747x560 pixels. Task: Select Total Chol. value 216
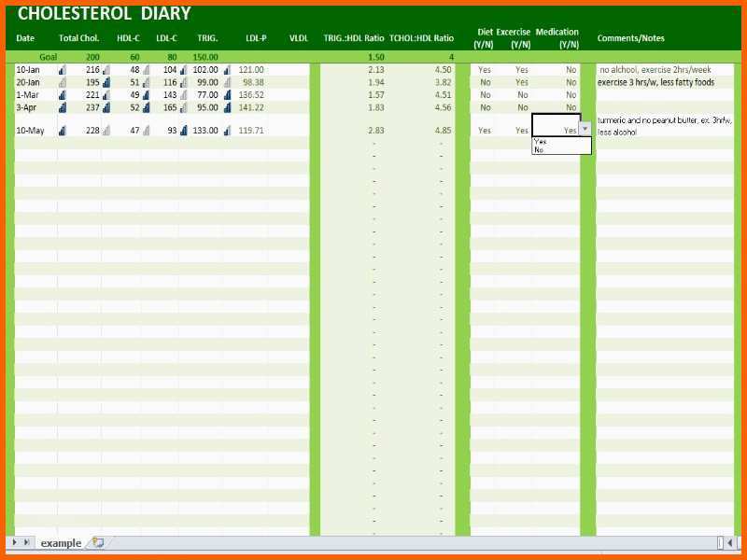coord(92,70)
